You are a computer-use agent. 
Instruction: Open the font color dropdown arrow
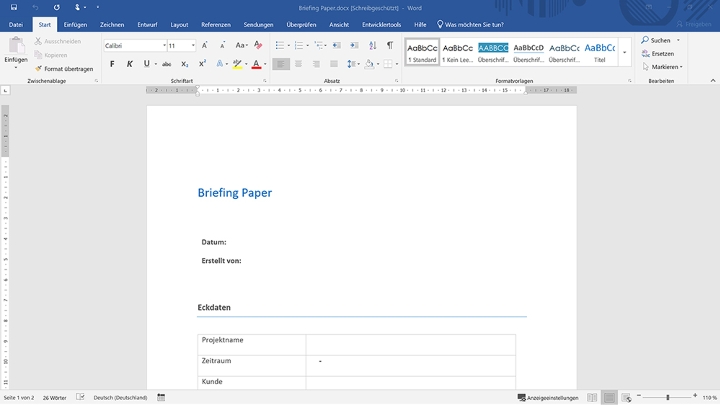[265, 64]
